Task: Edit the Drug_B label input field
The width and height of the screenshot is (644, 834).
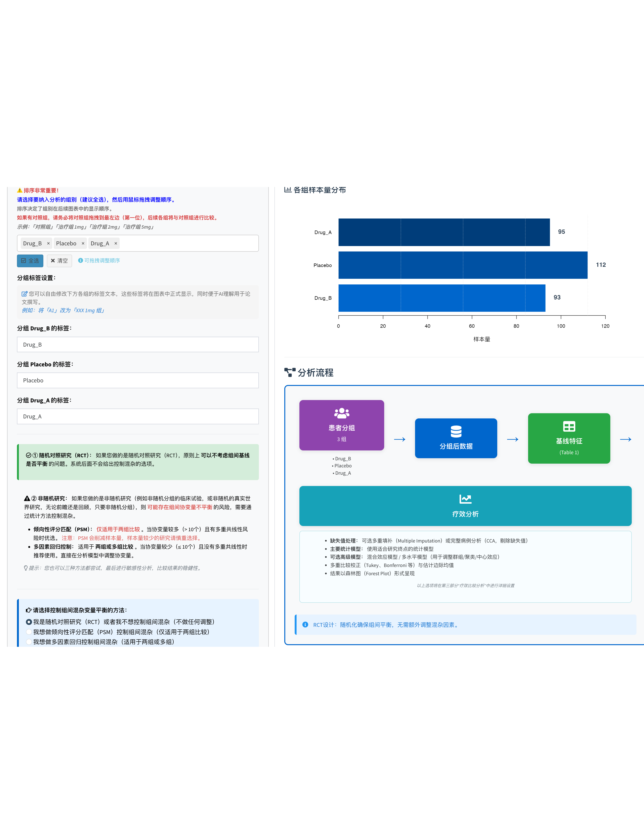Action: click(138, 344)
